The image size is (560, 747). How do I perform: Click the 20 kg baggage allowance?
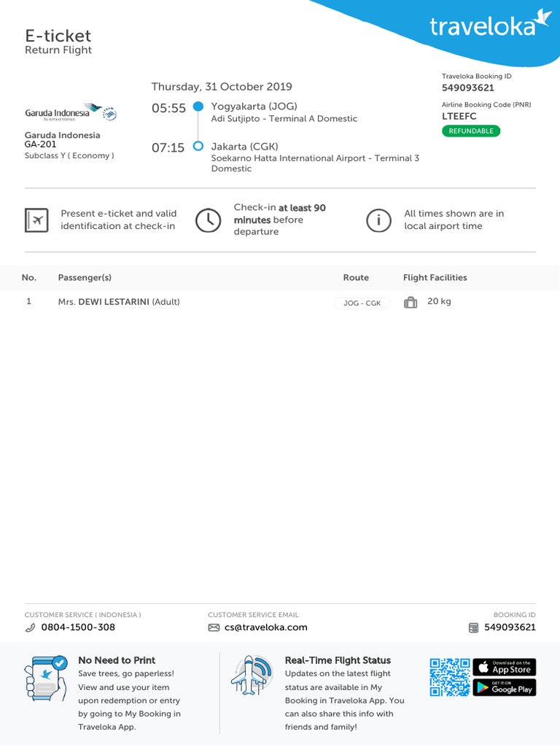click(439, 301)
